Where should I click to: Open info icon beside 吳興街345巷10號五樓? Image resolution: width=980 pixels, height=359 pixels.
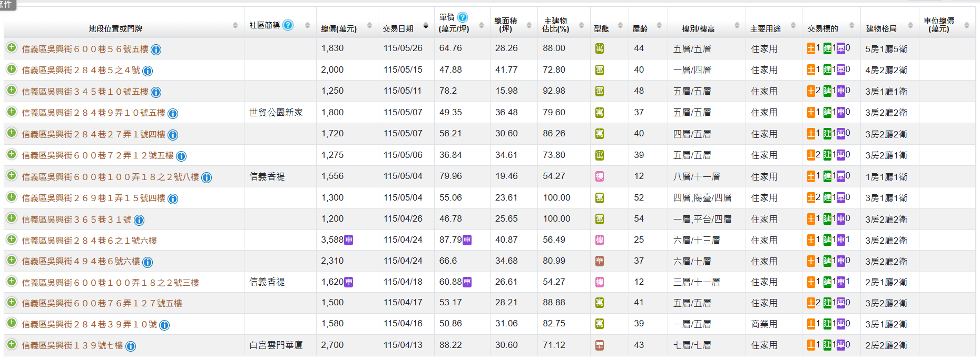tap(156, 92)
